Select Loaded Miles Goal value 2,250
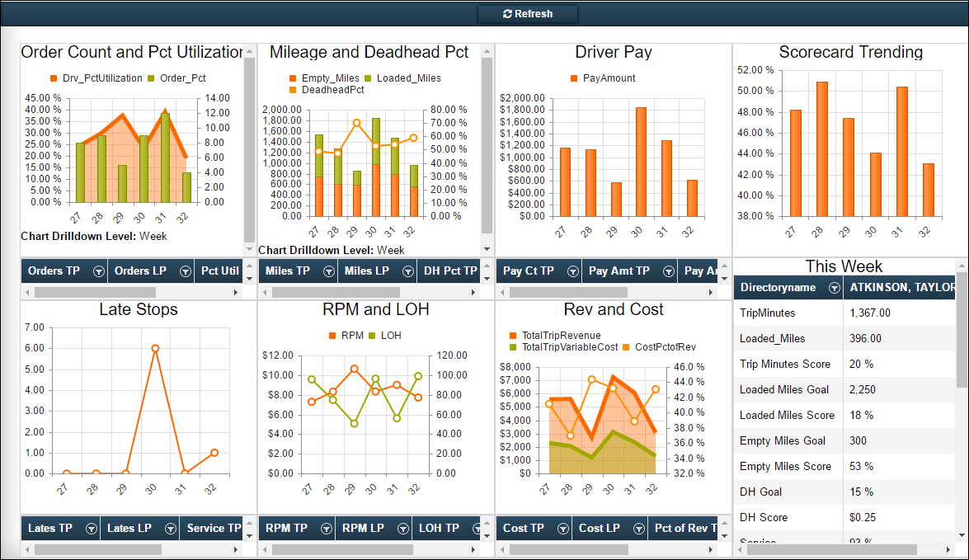Image resolution: width=969 pixels, height=560 pixels. pyautogui.click(x=862, y=389)
